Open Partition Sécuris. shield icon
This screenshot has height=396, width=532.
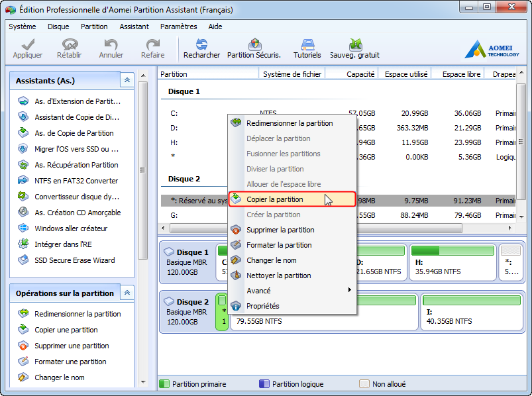click(x=254, y=44)
